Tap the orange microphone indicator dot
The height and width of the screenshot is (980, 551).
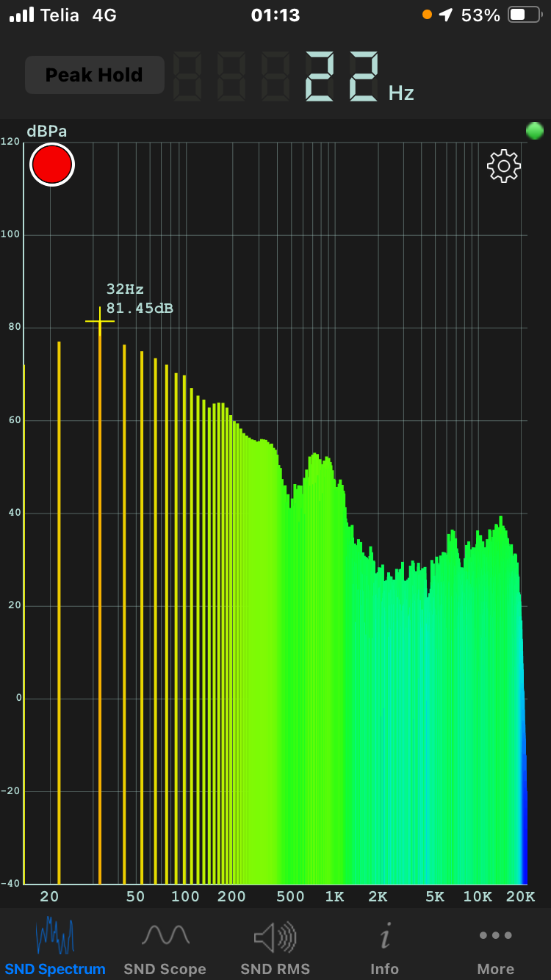click(428, 15)
